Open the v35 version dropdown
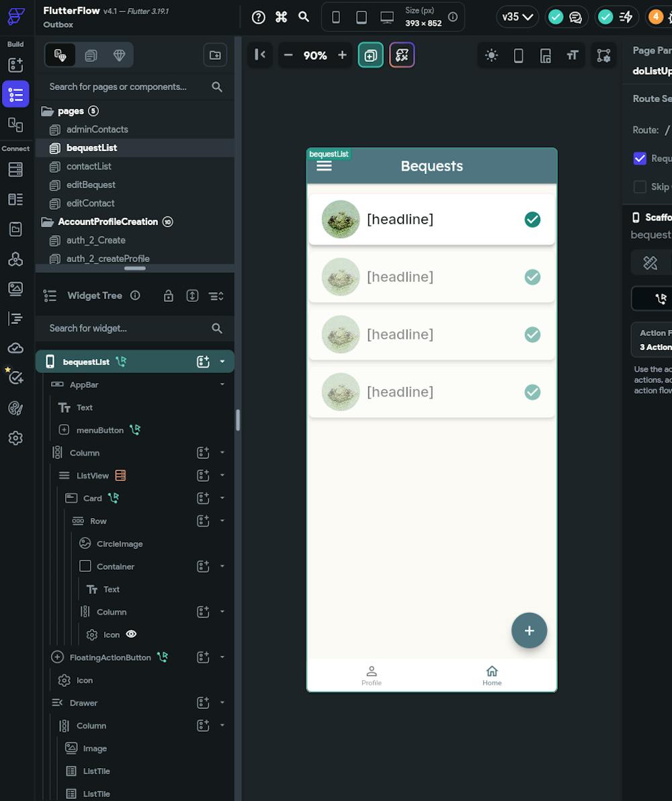 click(x=517, y=17)
